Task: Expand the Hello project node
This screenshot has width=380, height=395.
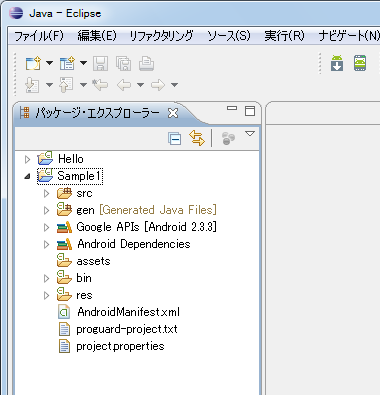Action: coord(28,159)
